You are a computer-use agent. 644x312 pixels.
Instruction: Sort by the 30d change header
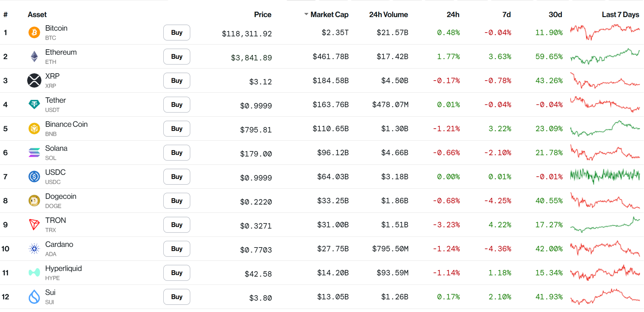pos(555,14)
